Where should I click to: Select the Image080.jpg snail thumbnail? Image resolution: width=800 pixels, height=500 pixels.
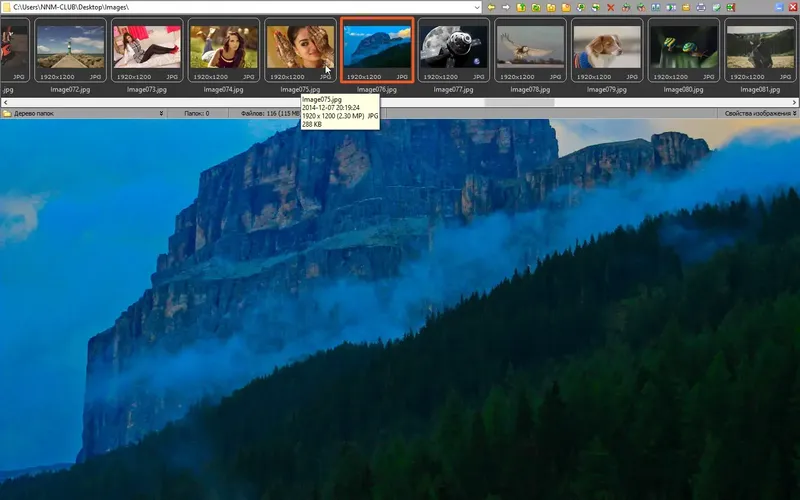coord(683,50)
